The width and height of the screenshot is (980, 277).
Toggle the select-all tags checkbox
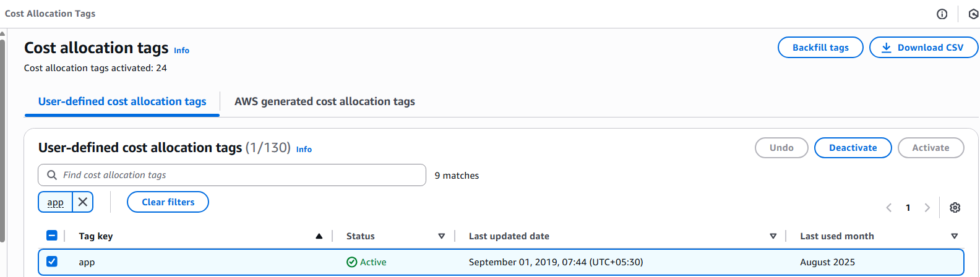point(52,236)
